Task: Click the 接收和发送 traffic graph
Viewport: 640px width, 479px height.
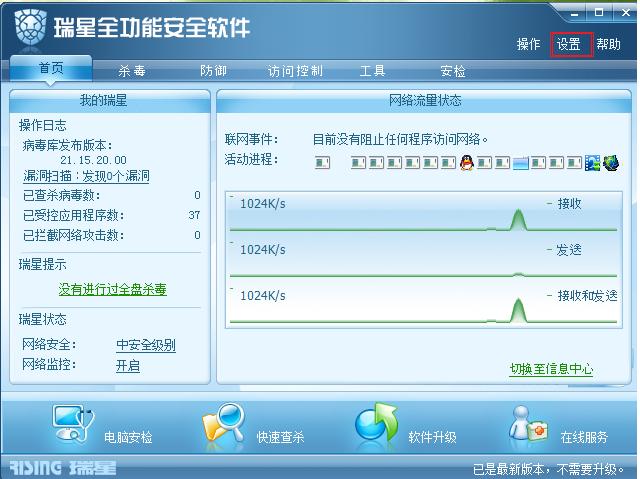Action: [x=424, y=306]
